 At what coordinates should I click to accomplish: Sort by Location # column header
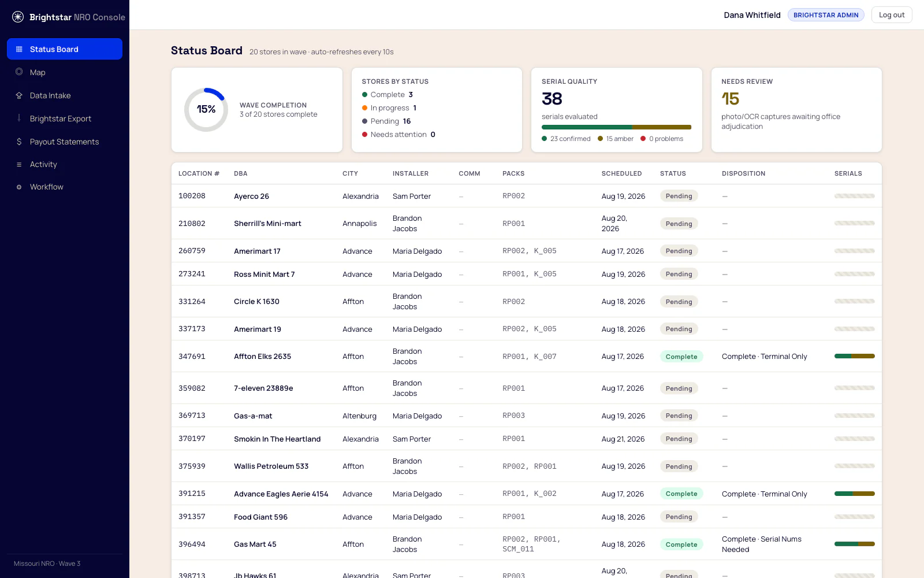(x=199, y=173)
